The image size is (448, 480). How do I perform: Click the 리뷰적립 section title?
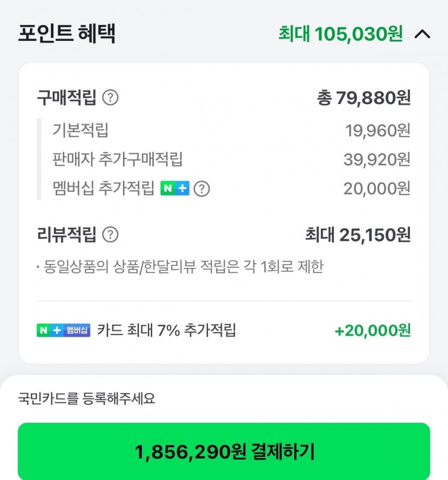66,234
